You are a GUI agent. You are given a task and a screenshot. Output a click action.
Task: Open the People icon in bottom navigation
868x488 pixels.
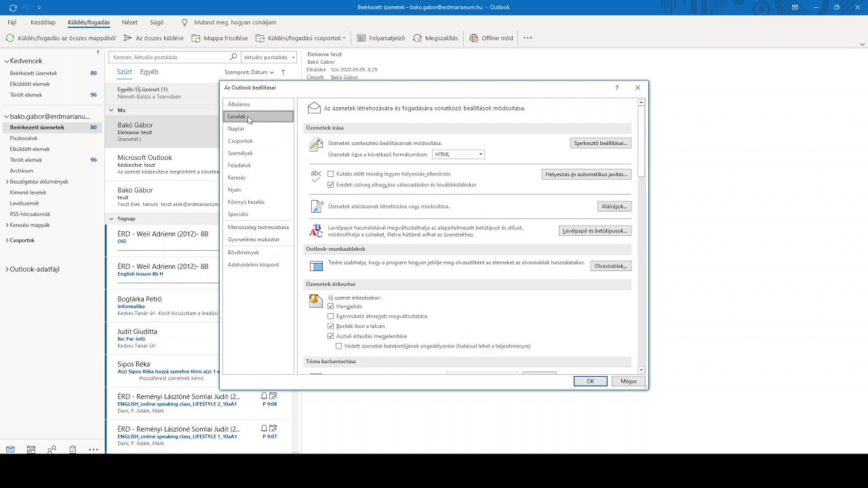[52, 449]
